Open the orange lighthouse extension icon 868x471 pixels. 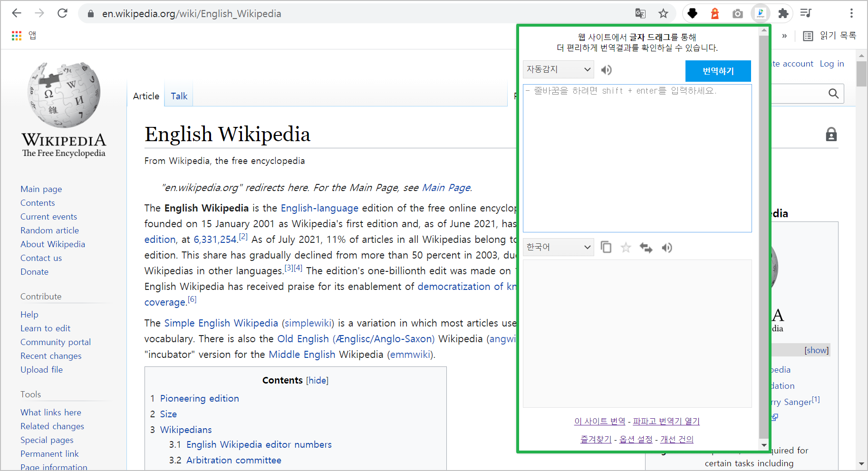715,13
